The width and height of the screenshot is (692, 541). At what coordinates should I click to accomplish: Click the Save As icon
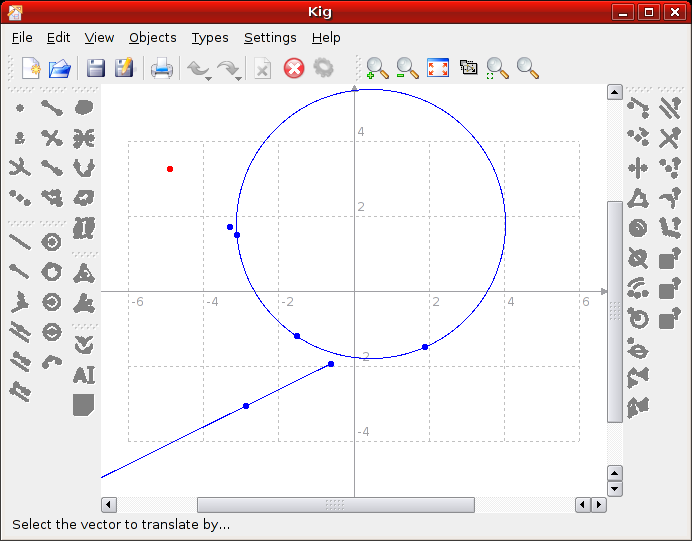(x=125, y=68)
